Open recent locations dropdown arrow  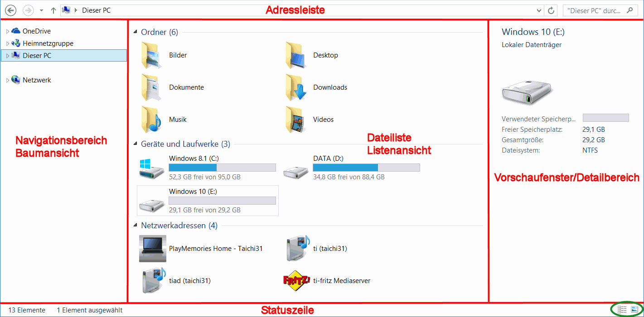coord(41,10)
